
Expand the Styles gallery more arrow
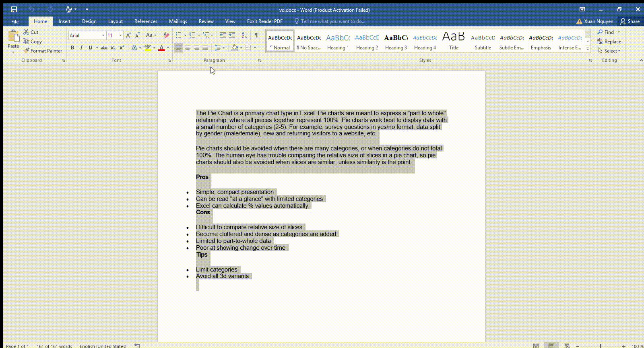(x=588, y=49)
